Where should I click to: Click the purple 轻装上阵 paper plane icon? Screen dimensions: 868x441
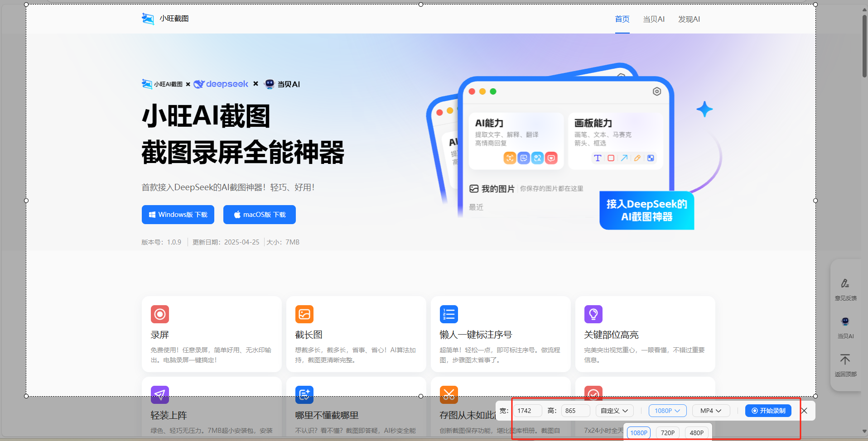pos(160,395)
